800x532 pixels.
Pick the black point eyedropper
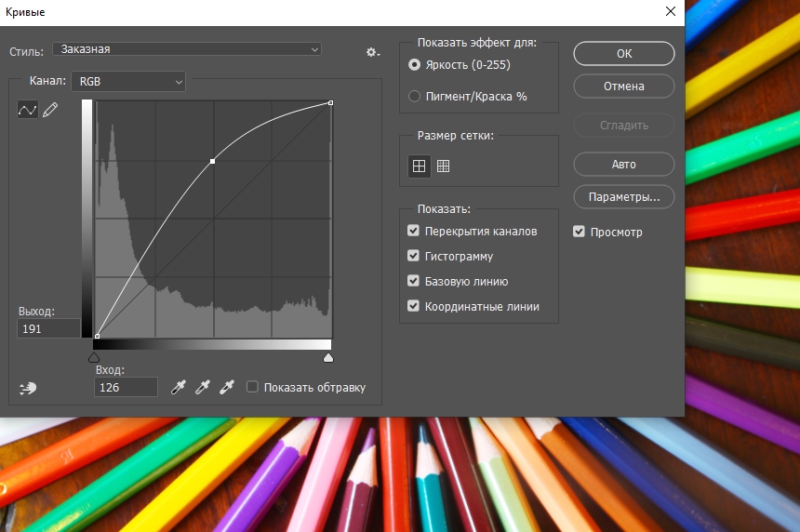(x=178, y=387)
